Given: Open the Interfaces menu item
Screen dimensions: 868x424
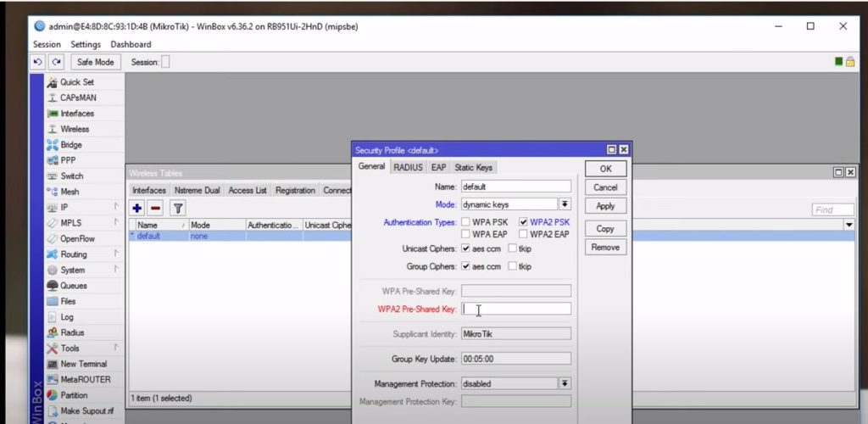Looking at the screenshot, I should point(77,113).
